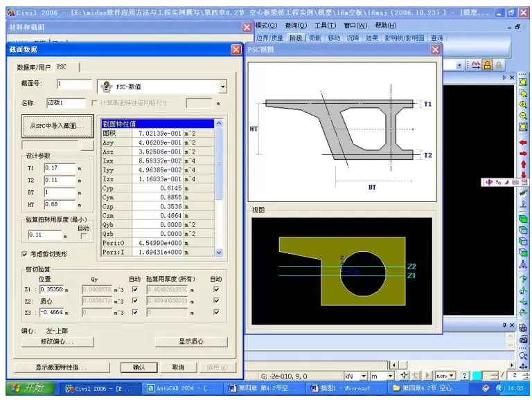Click the red up arrow pan icon
The width and height of the screenshot is (532, 400).
tap(523, 164)
